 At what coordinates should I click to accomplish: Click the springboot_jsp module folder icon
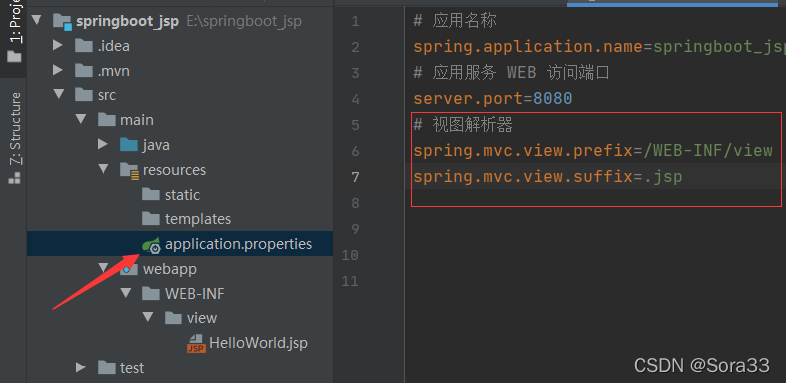[x=63, y=22]
